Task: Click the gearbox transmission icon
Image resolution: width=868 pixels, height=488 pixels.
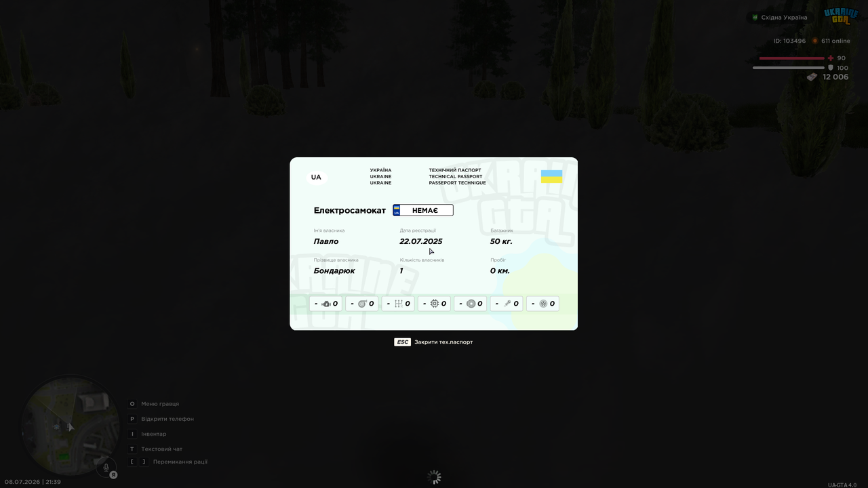Action: tap(399, 304)
